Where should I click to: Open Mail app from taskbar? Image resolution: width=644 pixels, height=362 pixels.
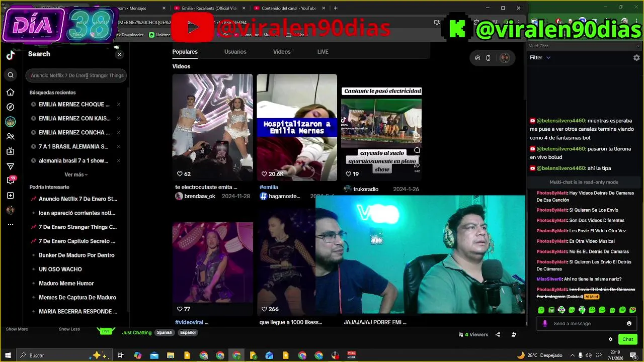[x=154, y=355]
